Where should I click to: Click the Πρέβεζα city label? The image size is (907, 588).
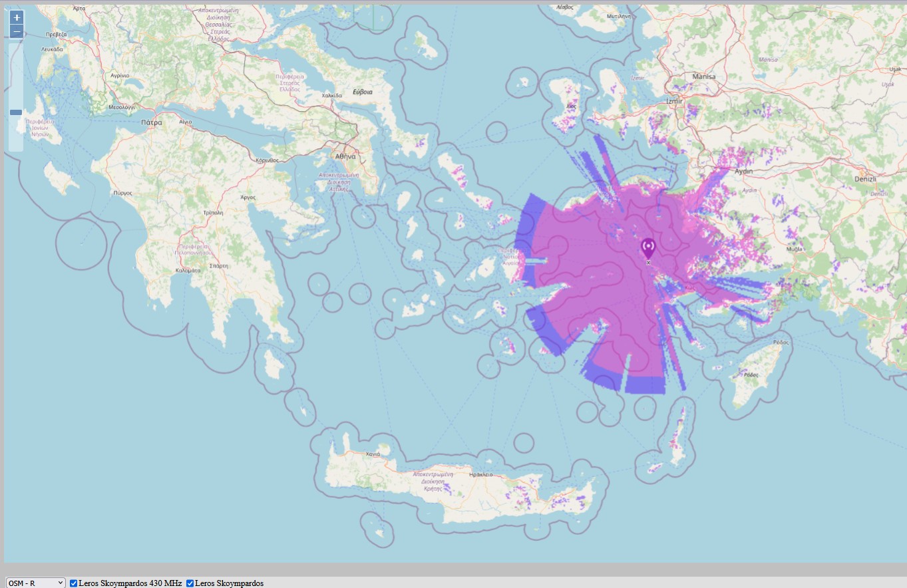[x=55, y=34]
